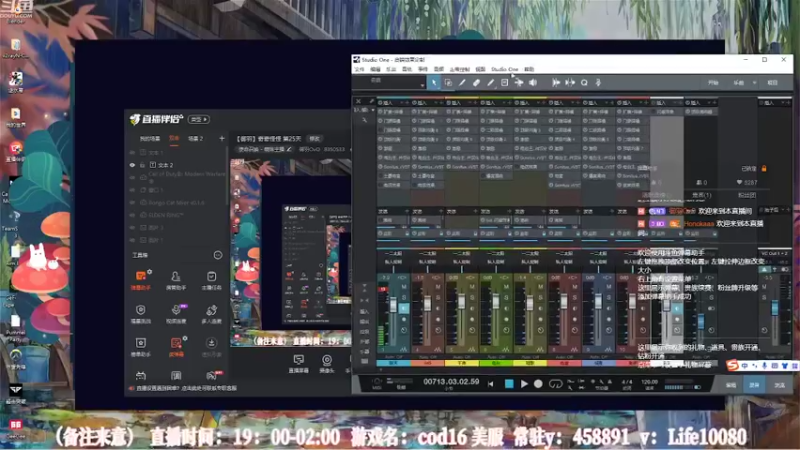
Task: Open the Studio One menu item
Action: tap(505, 69)
